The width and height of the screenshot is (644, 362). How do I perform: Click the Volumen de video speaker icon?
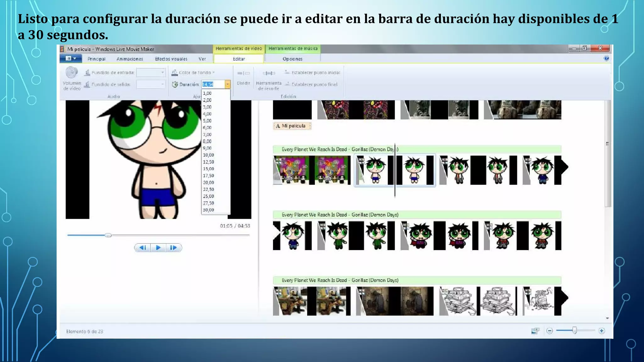(x=72, y=73)
